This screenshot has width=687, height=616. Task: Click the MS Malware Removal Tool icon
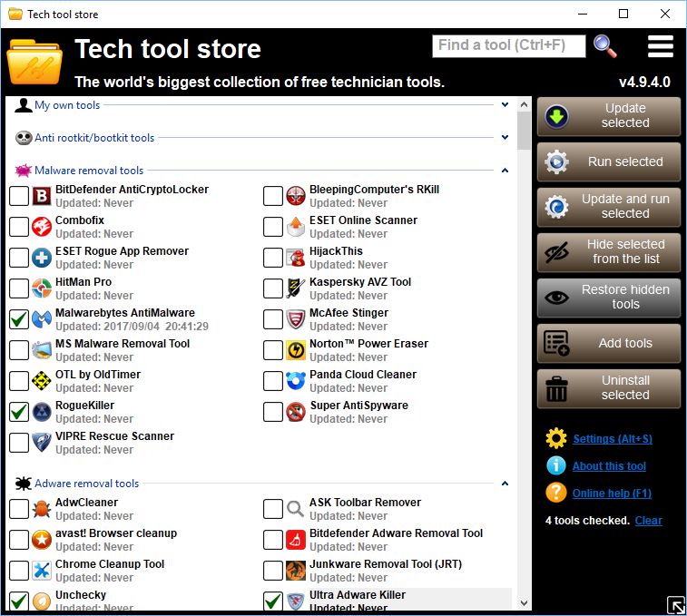coord(42,350)
